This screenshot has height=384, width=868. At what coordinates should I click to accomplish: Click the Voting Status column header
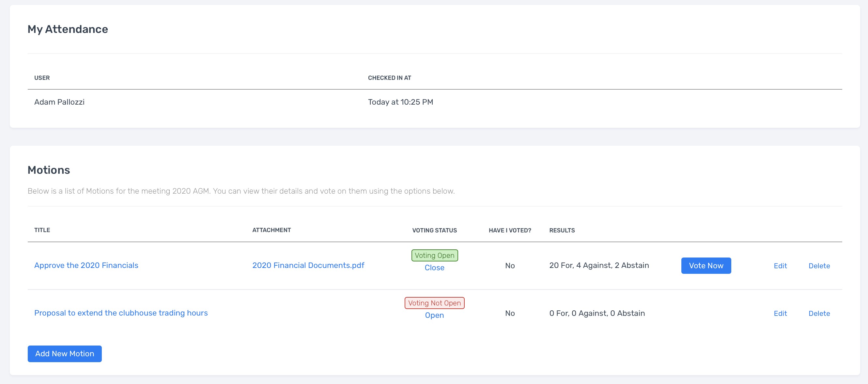point(434,230)
